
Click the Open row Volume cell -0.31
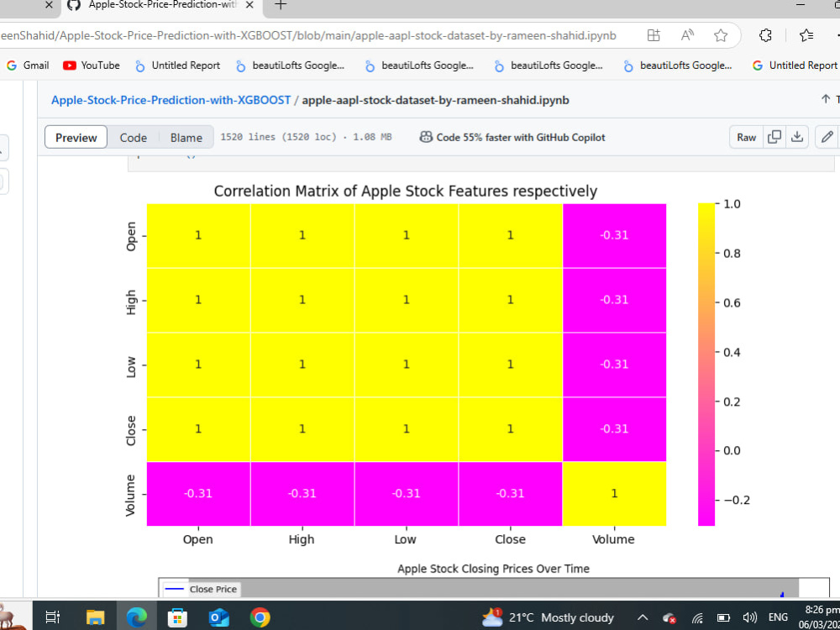point(615,235)
